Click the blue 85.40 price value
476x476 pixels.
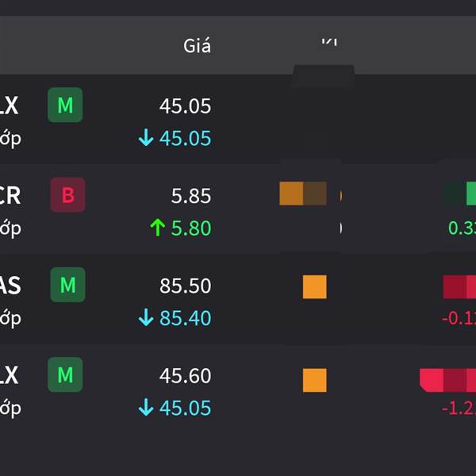coord(185,318)
